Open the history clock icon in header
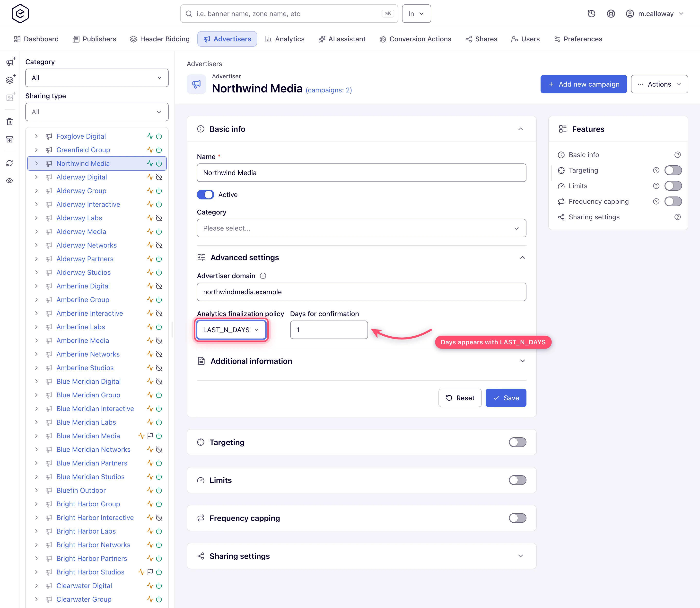Image resolution: width=700 pixels, height=608 pixels. (591, 14)
